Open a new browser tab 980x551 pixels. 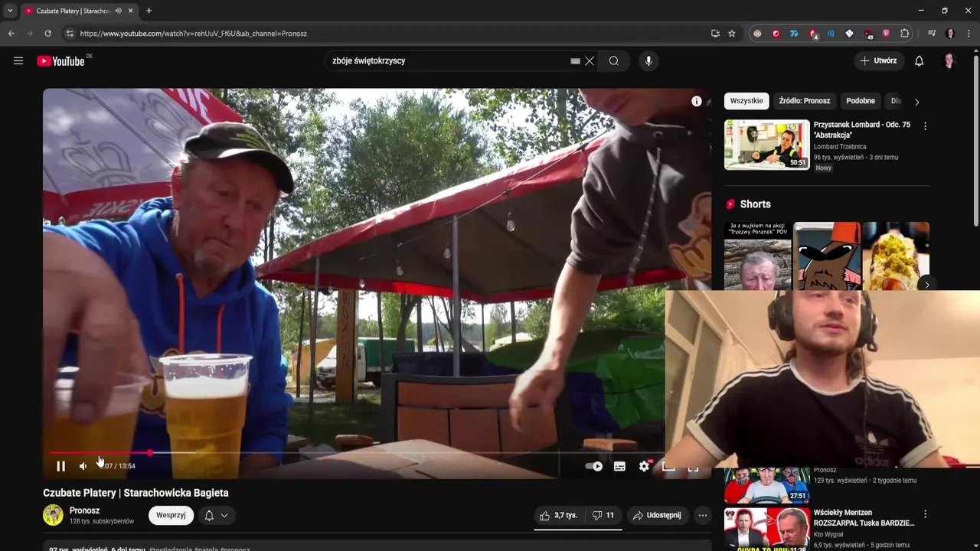(149, 11)
